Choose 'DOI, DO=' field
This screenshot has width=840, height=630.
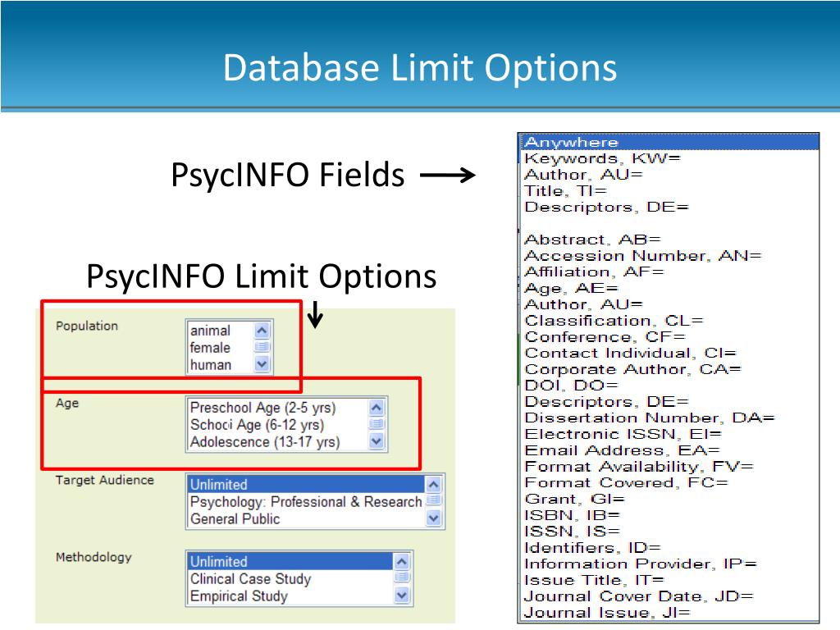point(571,386)
